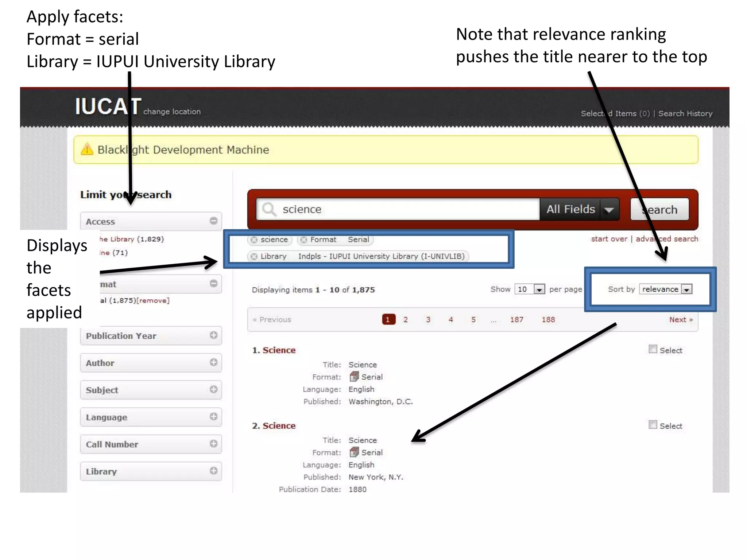
Task: Open Selected Items (0)
Action: [615, 113]
